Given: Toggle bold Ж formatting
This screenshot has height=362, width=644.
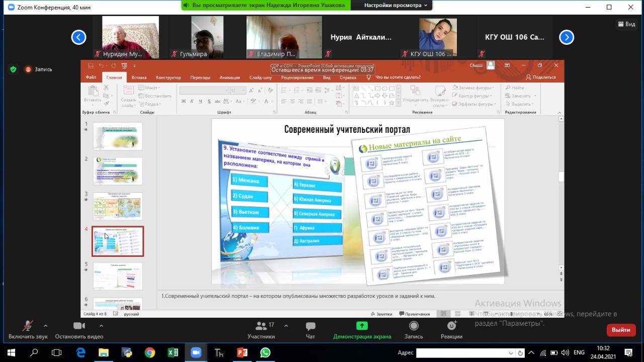Looking at the screenshot, I should point(184,102).
